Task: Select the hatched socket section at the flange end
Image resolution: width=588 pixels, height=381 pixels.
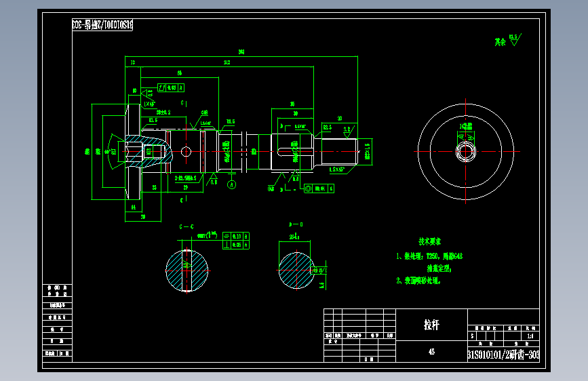Action: point(149,151)
